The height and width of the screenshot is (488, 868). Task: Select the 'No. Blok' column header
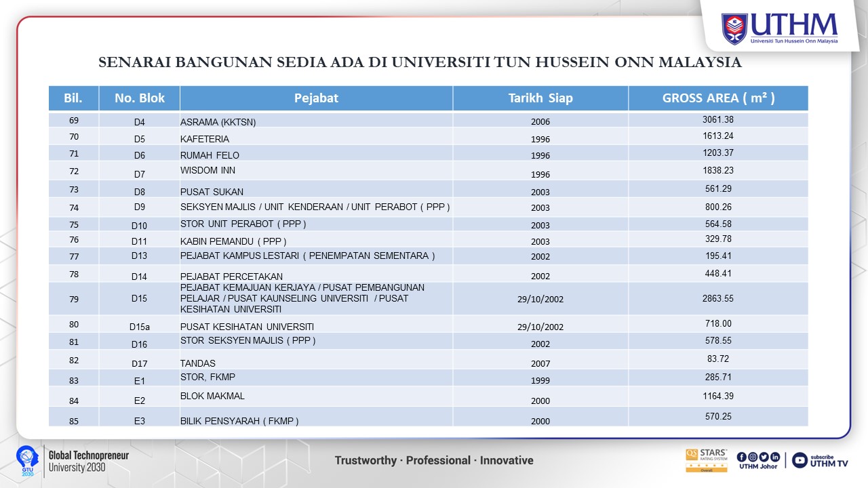click(x=140, y=98)
